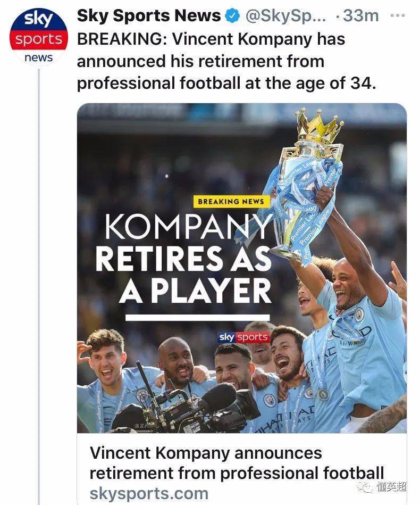This screenshot has height=505, width=420.
Task: Open the @SkySp... handle link
Action: click(285, 16)
